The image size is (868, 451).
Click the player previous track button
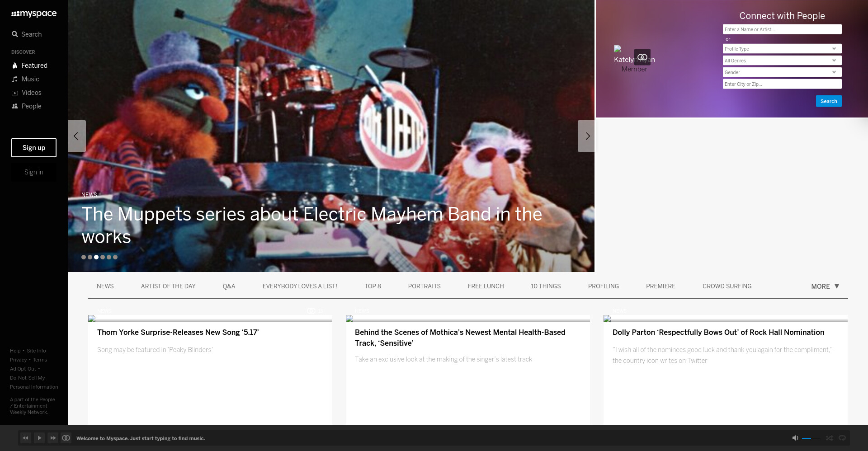[x=26, y=438]
